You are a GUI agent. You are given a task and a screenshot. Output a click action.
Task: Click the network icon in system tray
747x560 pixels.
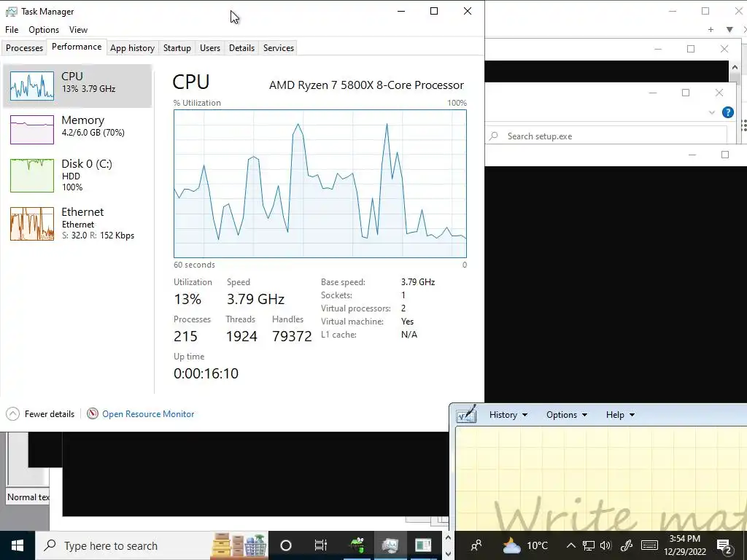(589, 545)
